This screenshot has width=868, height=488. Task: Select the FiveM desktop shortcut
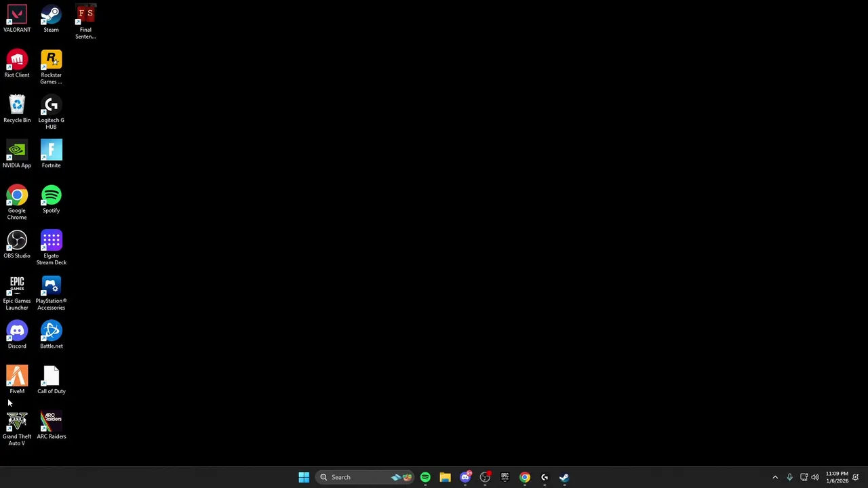pyautogui.click(x=17, y=381)
